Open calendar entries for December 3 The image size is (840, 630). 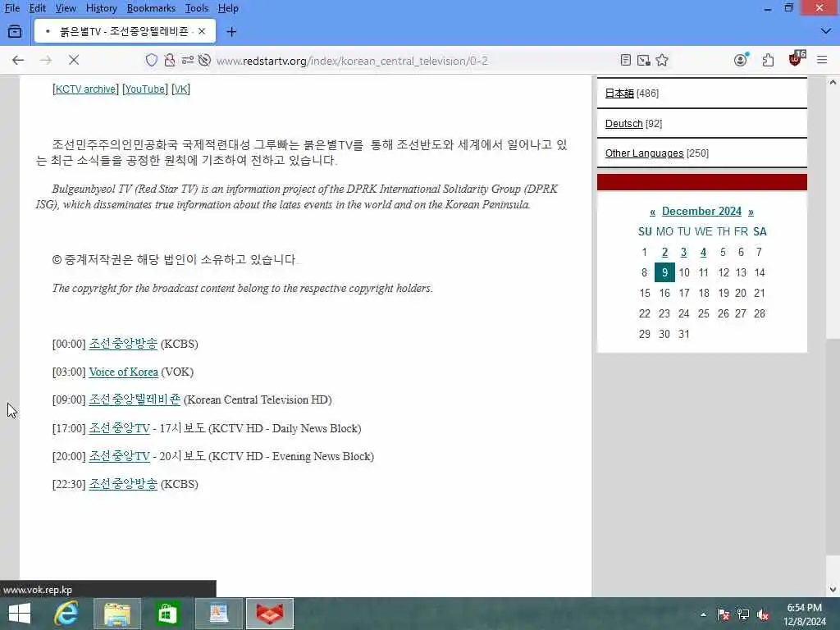(x=683, y=252)
